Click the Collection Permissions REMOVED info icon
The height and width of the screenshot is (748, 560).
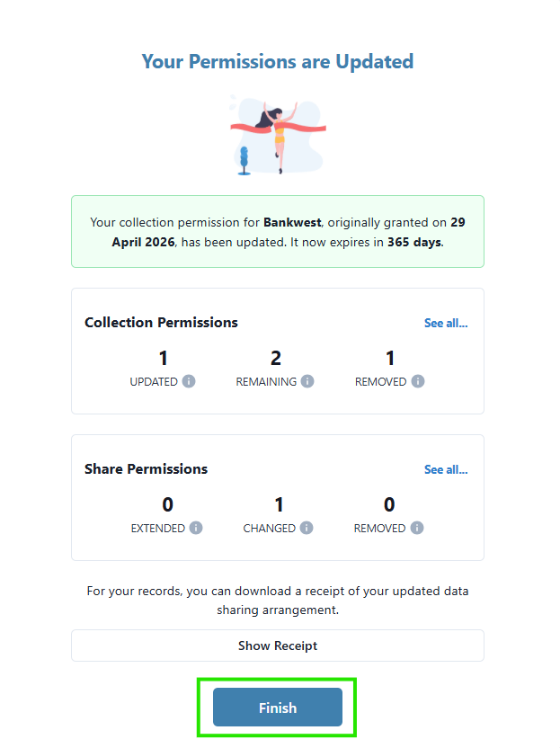[418, 381]
